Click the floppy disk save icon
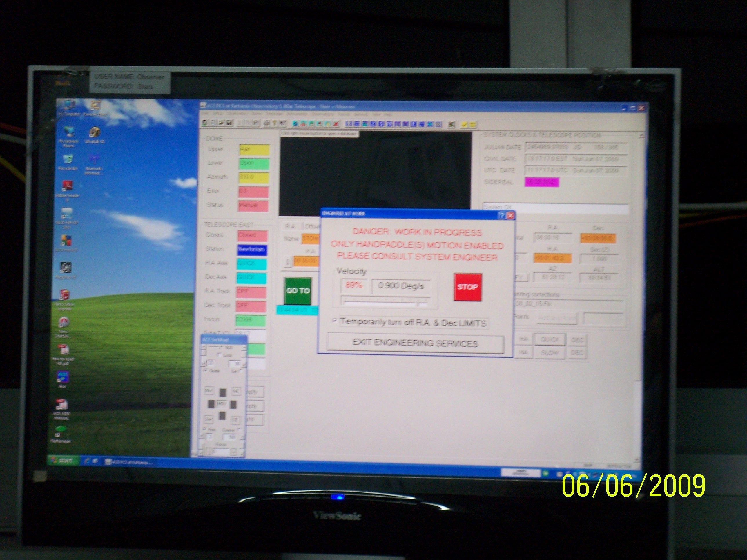This screenshot has width=747, height=560. click(229, 123)
